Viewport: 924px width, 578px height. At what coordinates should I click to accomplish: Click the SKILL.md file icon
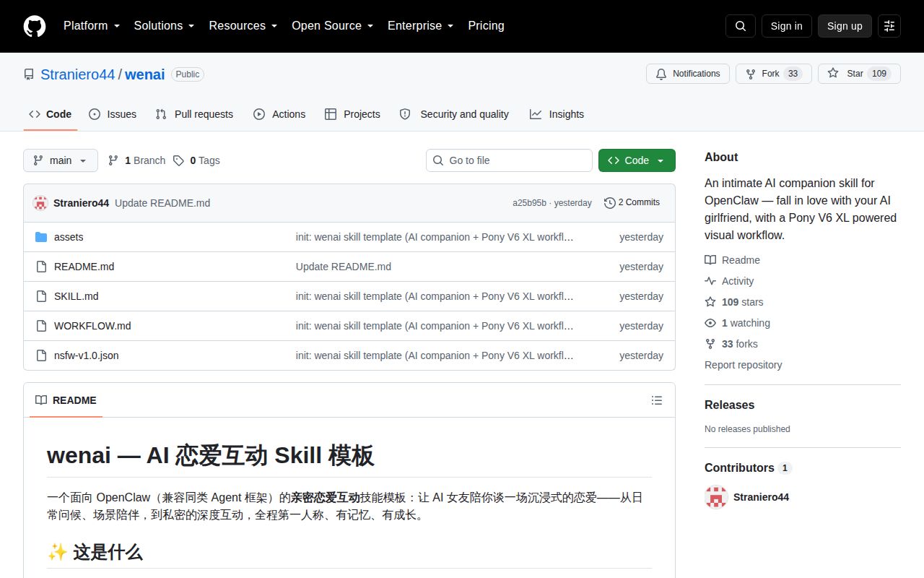pyautogui.click(x=41, y=296)
